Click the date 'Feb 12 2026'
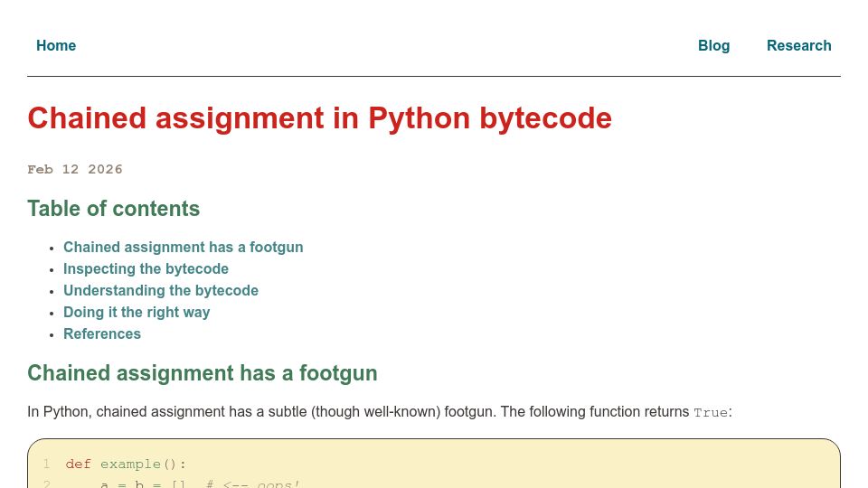This screenshot has height=488, width=868. coord(75,169)
